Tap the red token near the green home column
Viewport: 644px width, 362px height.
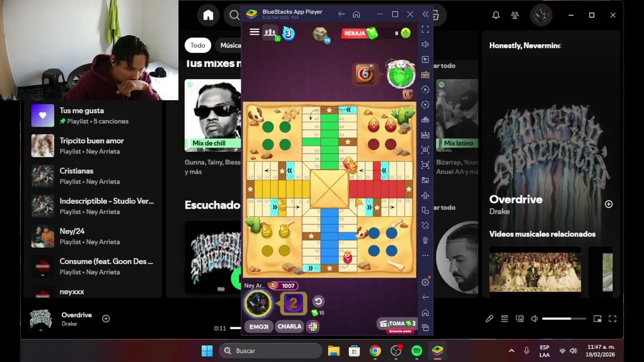click(x=349, y=164)
